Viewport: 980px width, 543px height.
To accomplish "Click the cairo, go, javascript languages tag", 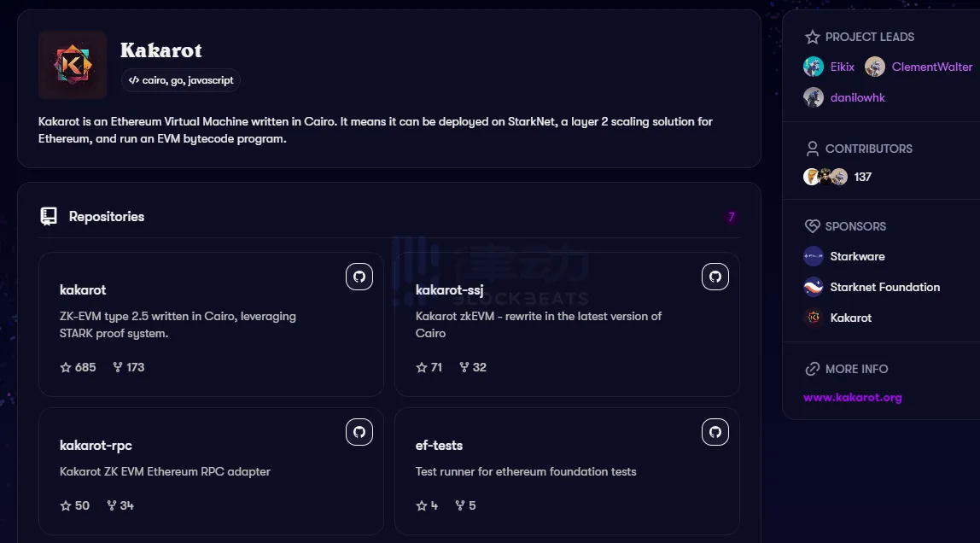I will click(181, 80).
